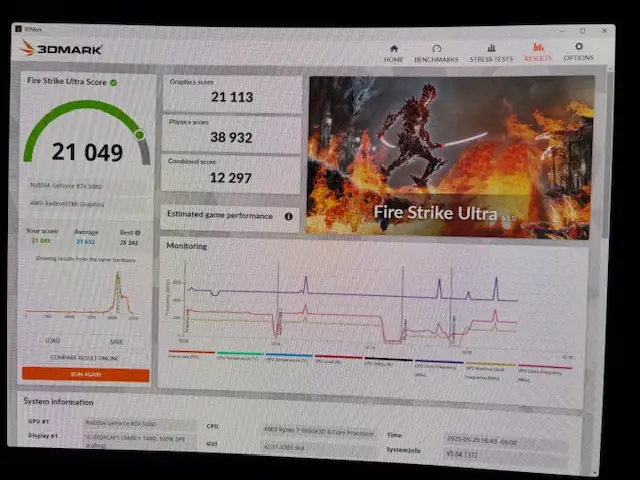This screenshot has width=640, height=480.
Task: Toggle the CPU Temperature legend line
Action: (240, 356)
